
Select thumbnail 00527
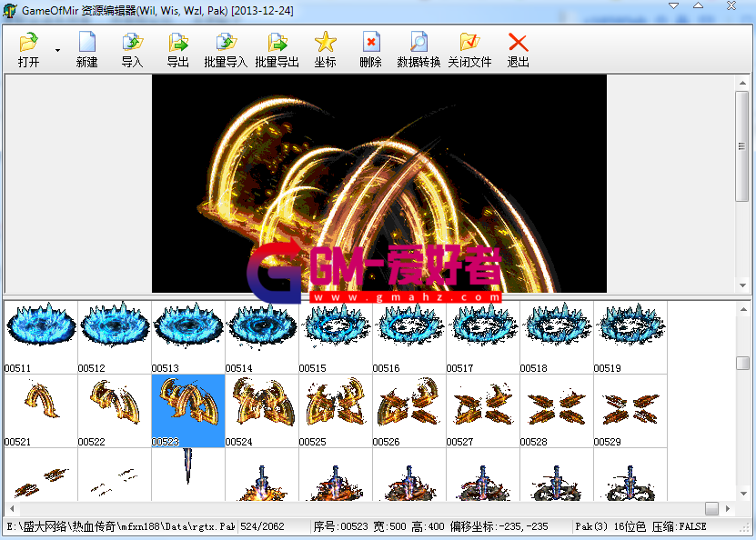pos(484,411)
